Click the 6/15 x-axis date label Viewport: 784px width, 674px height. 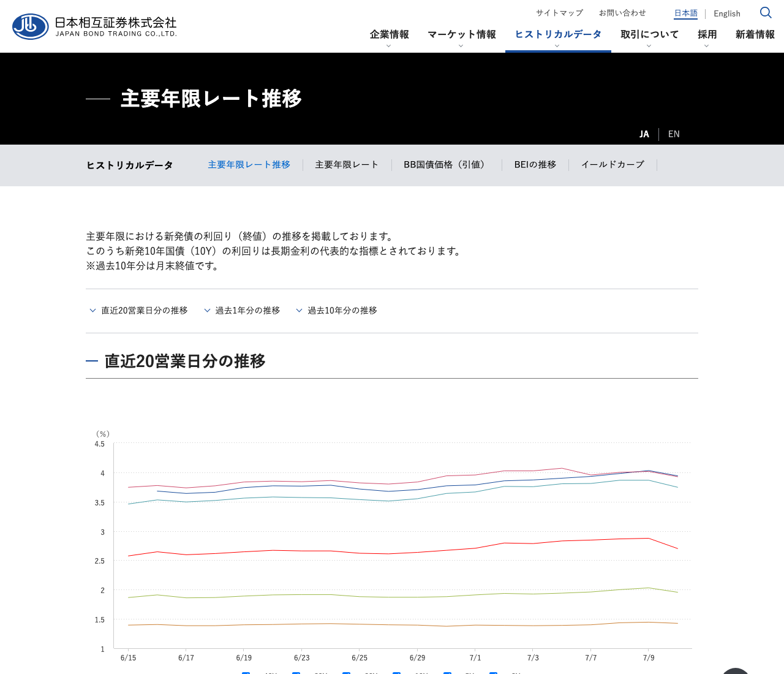coord(129,658)
